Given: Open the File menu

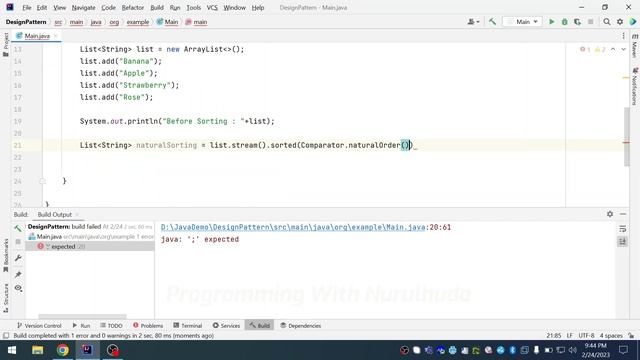Looking at the screenshot, I should click(x=27, y=7).
